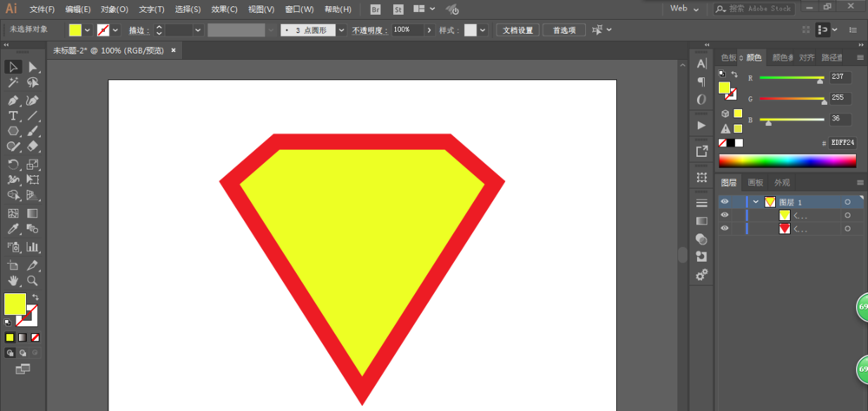Set toolbox paint mode to None

tap(36, 337)
